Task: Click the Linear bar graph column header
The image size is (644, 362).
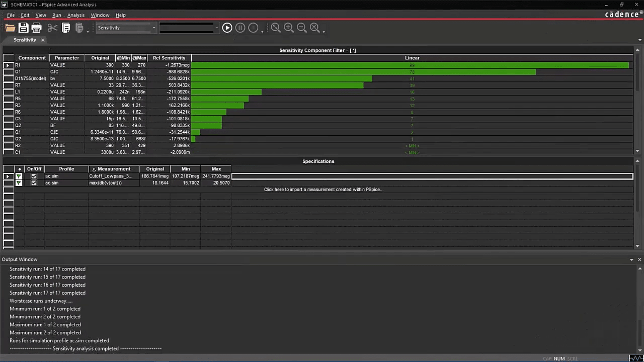Action: pyautogui.click(x=412, y=58)
